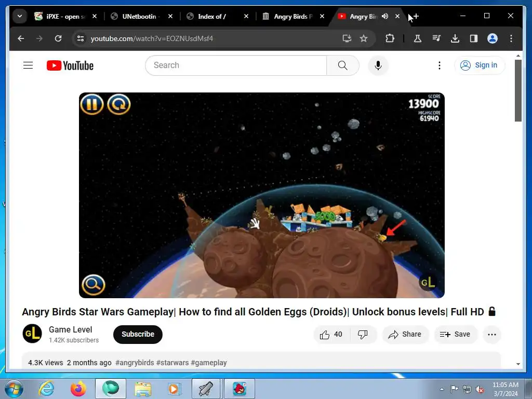Open the tab search dropdown arrow
This screenshot has width=532, height=399.
[20, 16]
